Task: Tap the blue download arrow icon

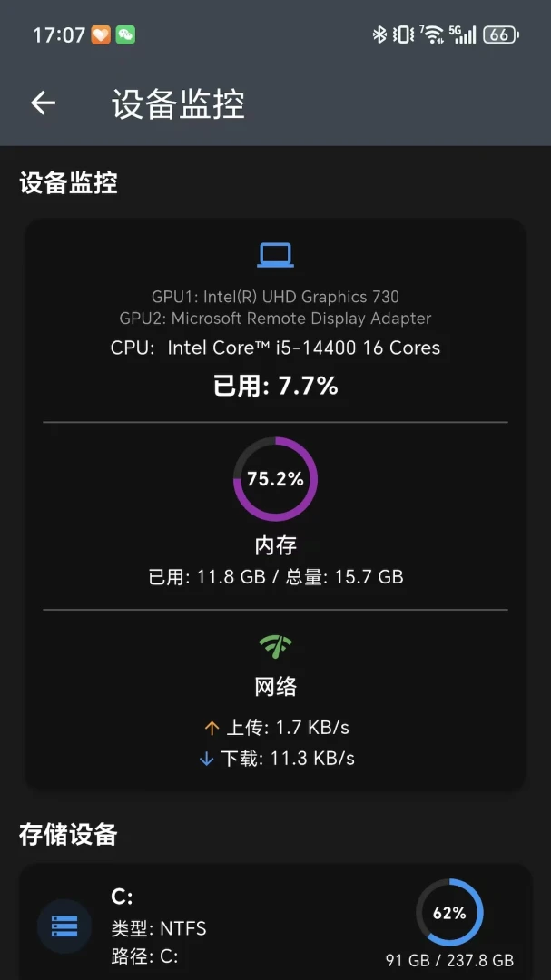Action: tap(206, 759)
